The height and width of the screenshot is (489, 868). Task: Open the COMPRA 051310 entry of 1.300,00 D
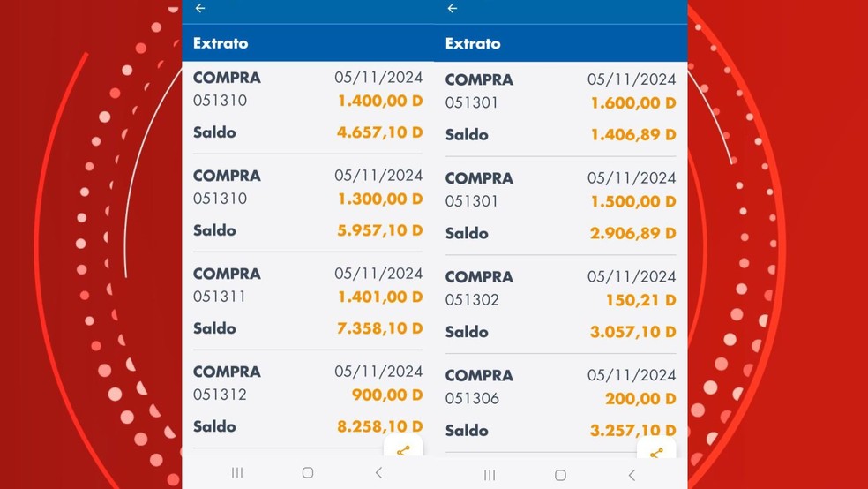point(308,203)
